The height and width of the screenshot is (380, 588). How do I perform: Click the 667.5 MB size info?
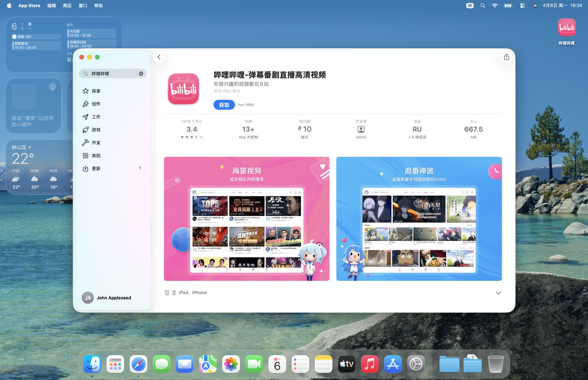473,130
